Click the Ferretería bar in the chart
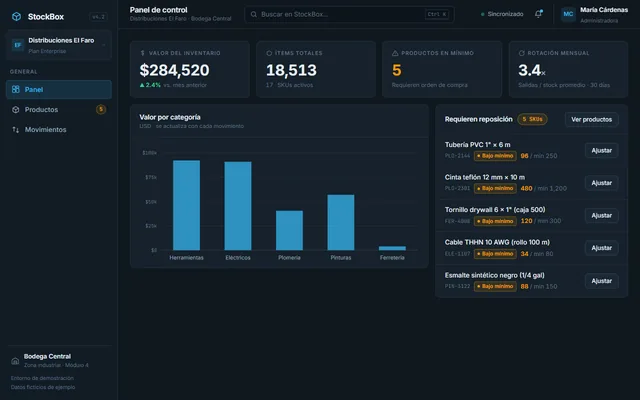640x400 pixels. point(392,248)
